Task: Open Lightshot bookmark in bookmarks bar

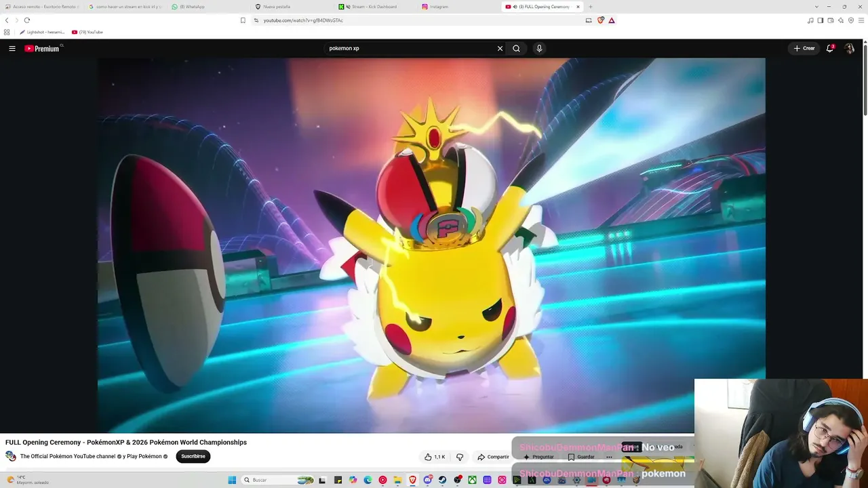Action: tap(42, 32)
